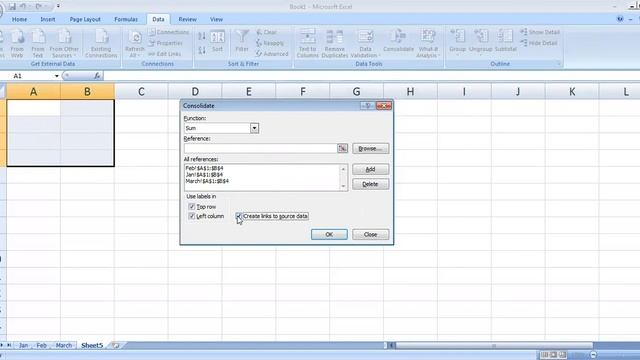Open the Jan worksheet tab
The width and height of the screenshot is (640, 360).
(x=23, y=345)
